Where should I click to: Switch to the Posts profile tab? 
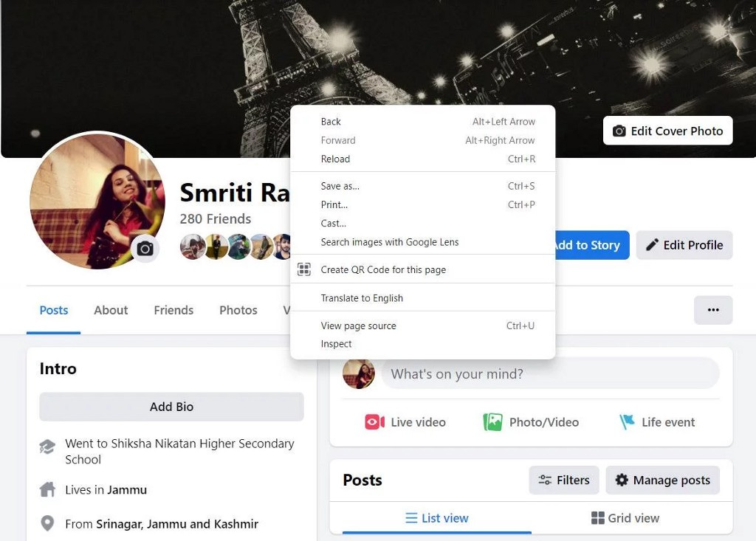(53, 310)
